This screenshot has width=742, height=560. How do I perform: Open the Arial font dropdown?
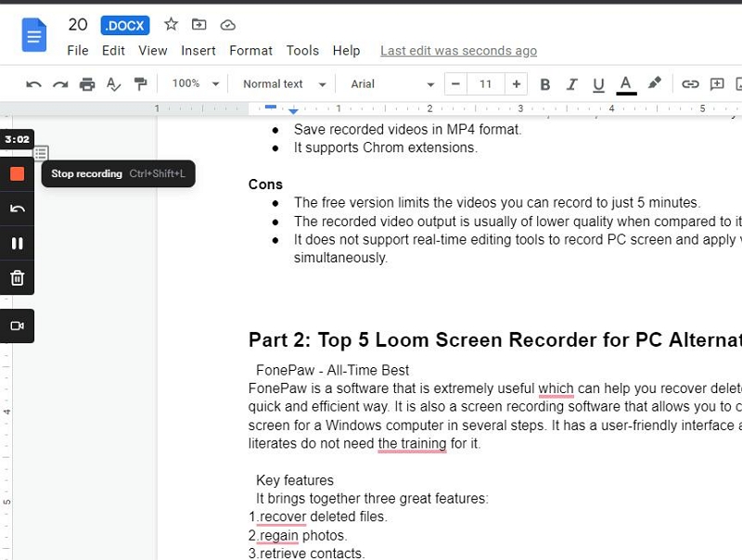click(x=392, y=84)
